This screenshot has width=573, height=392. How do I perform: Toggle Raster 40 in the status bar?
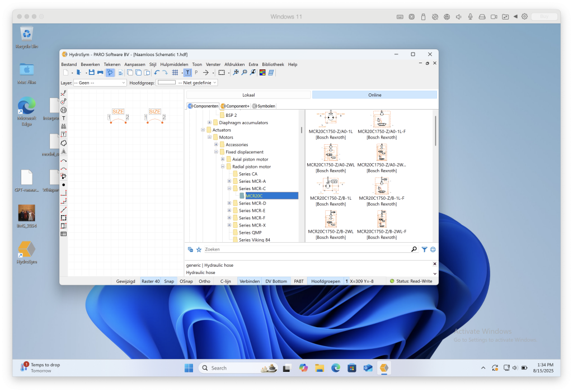(151, 281)
